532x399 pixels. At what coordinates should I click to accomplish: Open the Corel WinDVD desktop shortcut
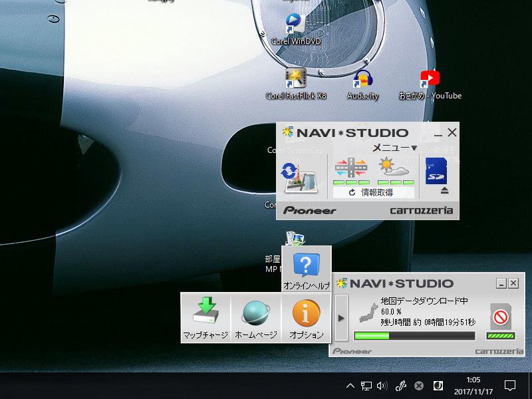tap(295, 30)
